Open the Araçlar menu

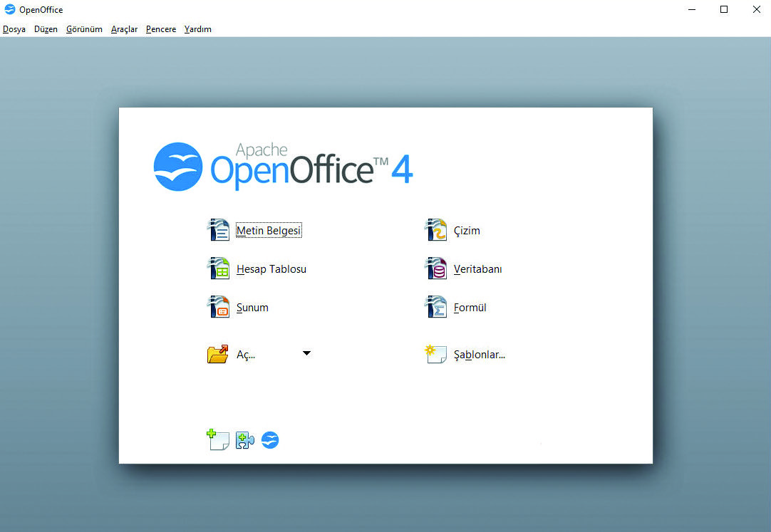coord(124,29)
